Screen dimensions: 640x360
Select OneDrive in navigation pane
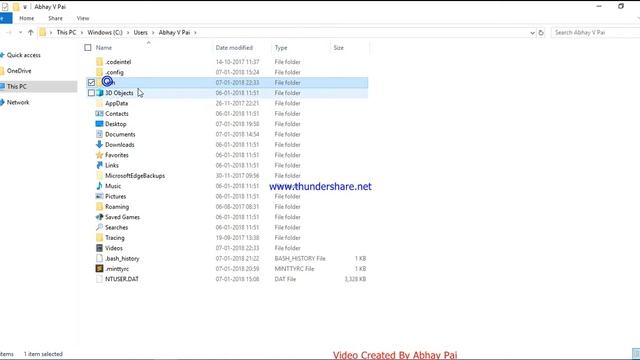[19, 71]
